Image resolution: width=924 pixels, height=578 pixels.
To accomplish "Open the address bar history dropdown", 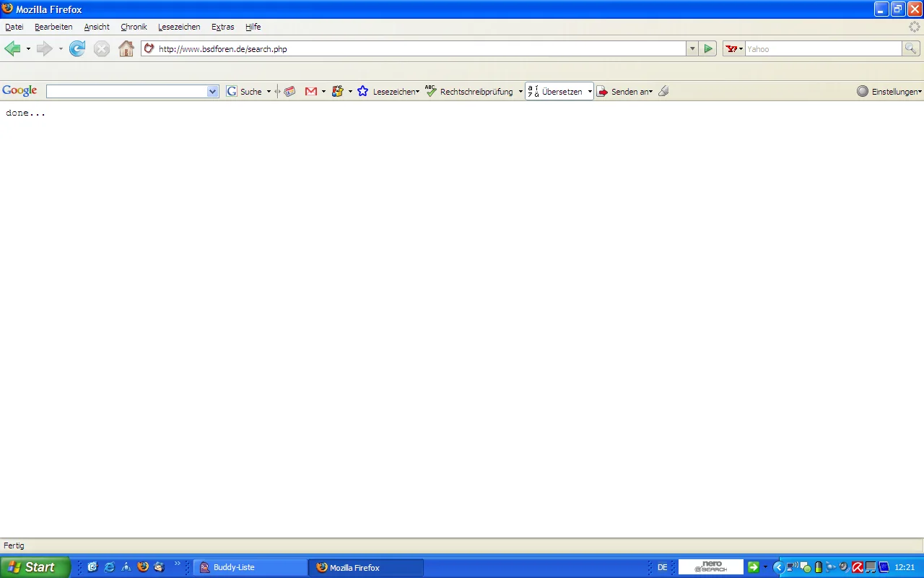I will coord(692,48).
